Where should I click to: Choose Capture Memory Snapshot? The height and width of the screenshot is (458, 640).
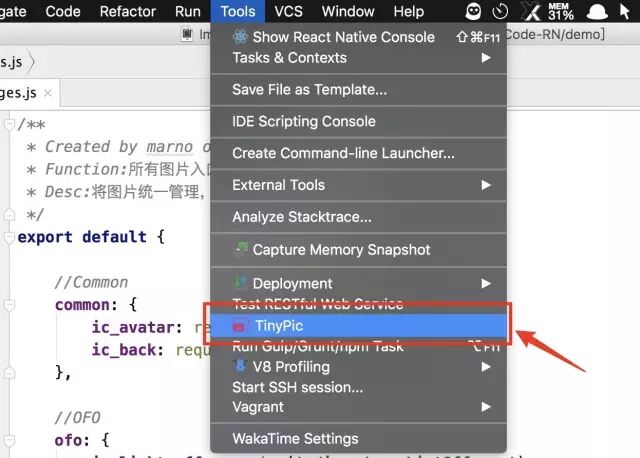coord(358,249)
